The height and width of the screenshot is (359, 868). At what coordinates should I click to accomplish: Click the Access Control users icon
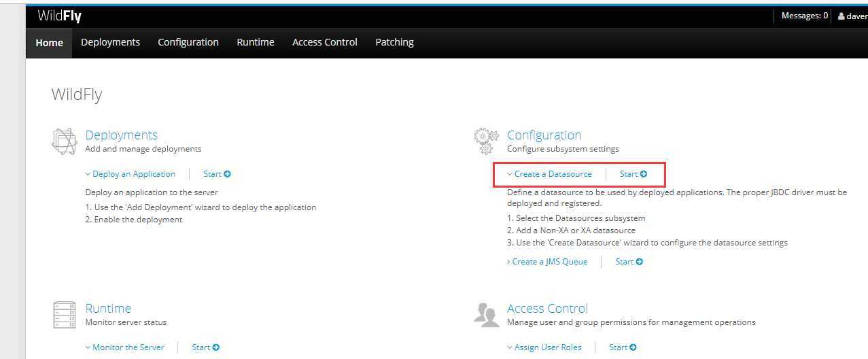tap(486, 314)
